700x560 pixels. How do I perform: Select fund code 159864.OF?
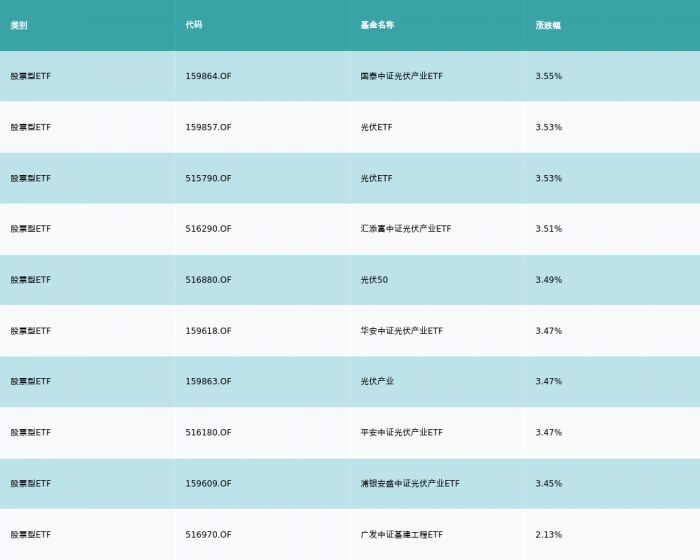[x=208, y=76]
